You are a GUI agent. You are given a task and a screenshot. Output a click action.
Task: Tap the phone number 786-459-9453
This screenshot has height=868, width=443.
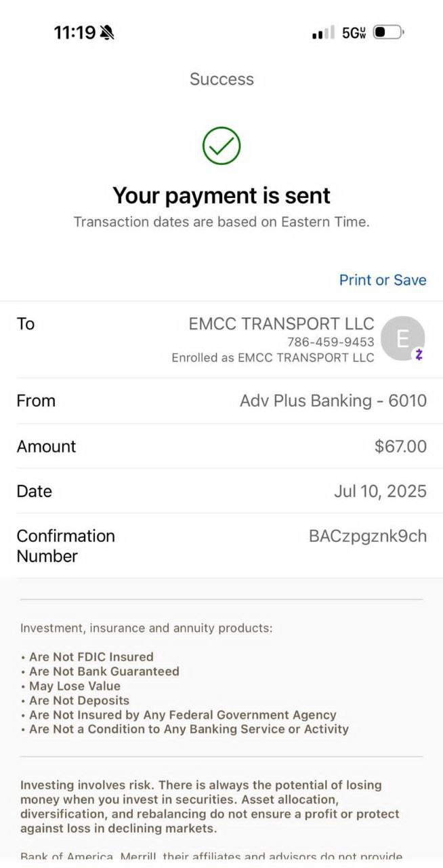(x=331, y=342)
